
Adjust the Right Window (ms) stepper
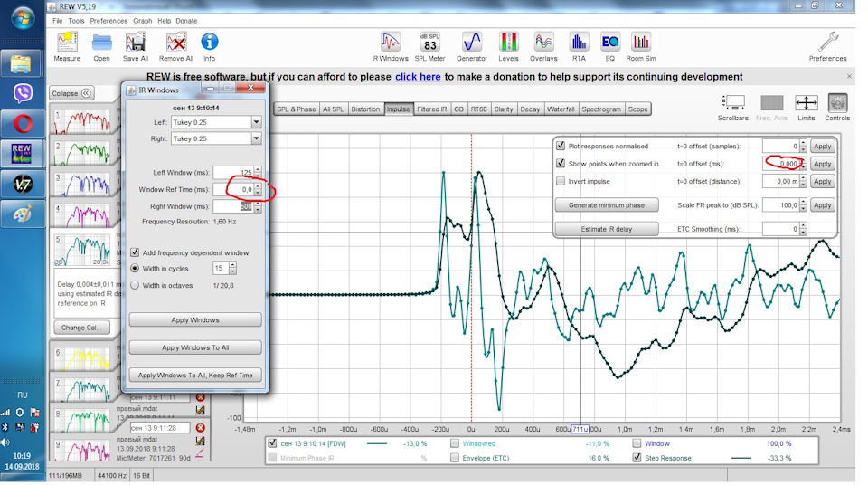click(258, 206)
